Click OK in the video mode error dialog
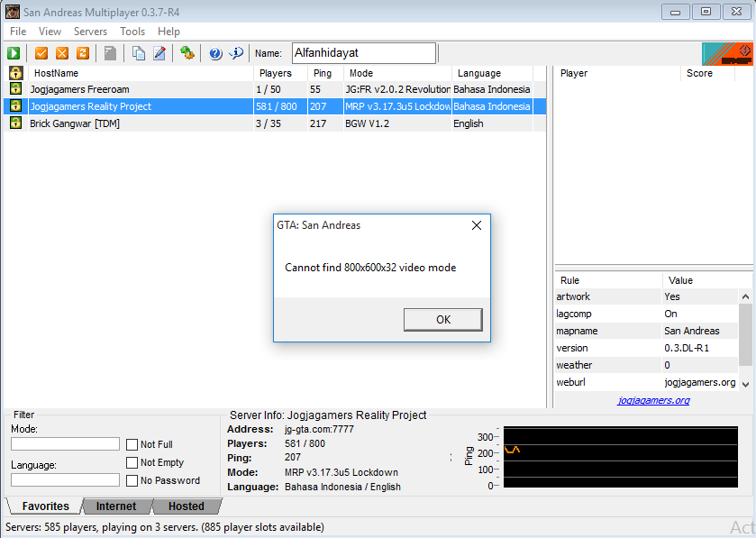The image size is (756, 538). (x=443, y=320)
